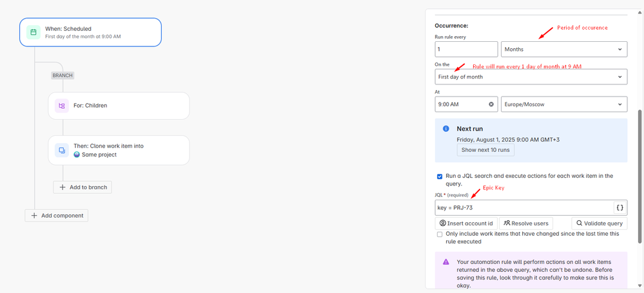644x293 pixels.
Task: Click the Same project avatar icon
Action: pyautogui.click(x=77, y=155)
